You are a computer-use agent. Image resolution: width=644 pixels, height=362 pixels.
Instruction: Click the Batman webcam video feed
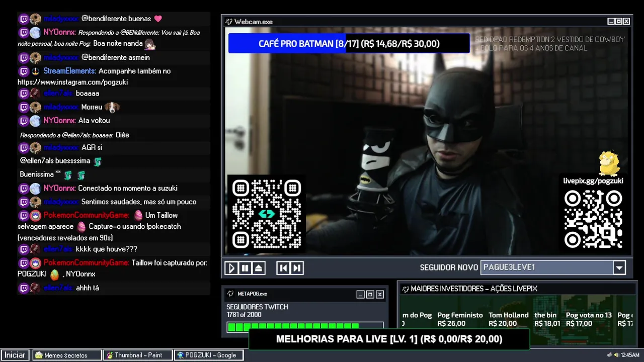click(x=427, y=142)
